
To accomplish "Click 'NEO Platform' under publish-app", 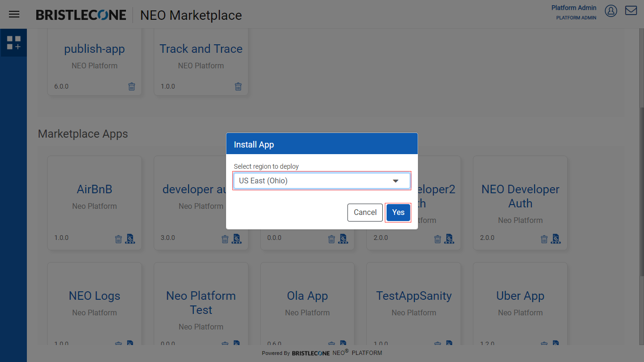I will pyautogui.click(x=94, y=66).
